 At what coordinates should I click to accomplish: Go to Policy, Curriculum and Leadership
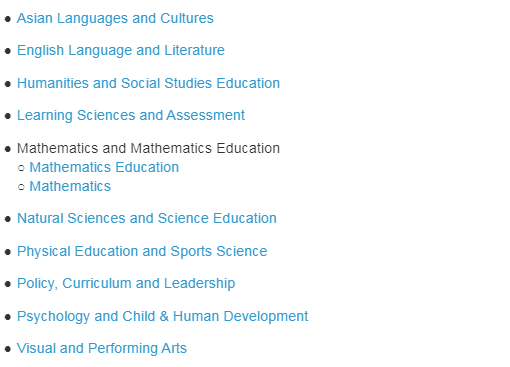126,284
